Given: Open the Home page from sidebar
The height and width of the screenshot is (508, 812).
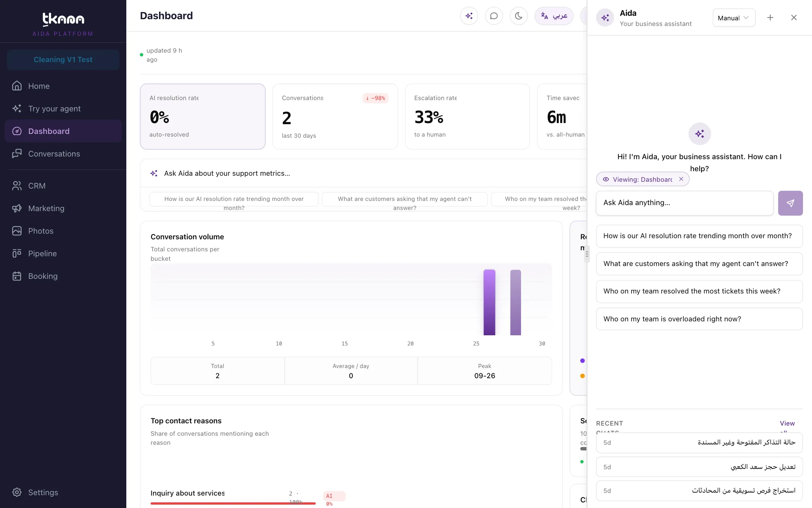Looking at the screenshot, I should [x=63, y=86].
